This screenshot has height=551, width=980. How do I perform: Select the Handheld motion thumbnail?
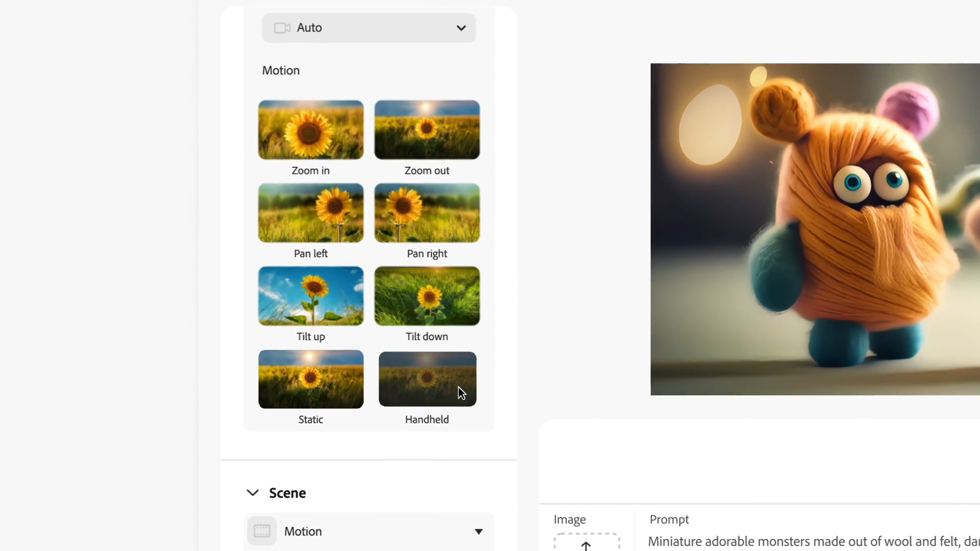click(x=427, y=379)
